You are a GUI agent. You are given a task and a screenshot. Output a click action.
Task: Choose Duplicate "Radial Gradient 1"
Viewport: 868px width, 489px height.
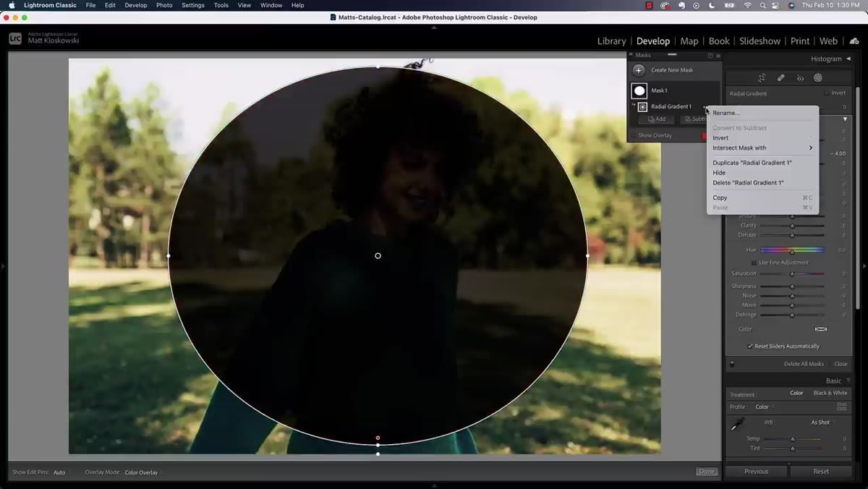[762, 163]
